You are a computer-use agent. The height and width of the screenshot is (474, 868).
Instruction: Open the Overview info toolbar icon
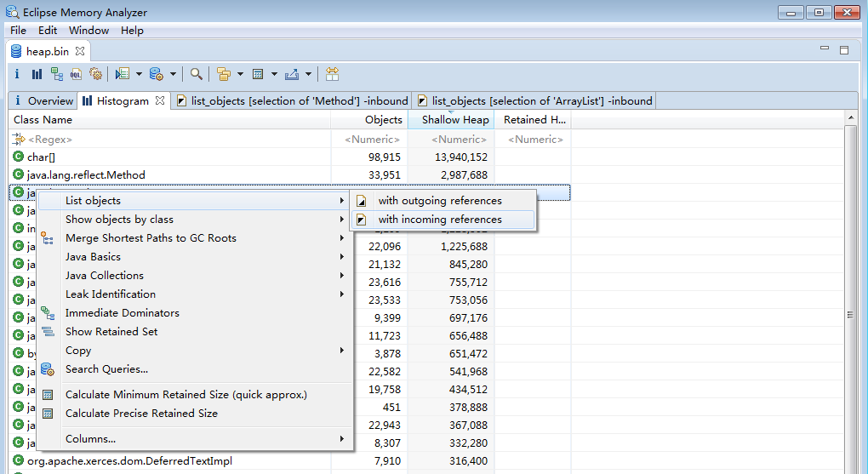(17, 74)
